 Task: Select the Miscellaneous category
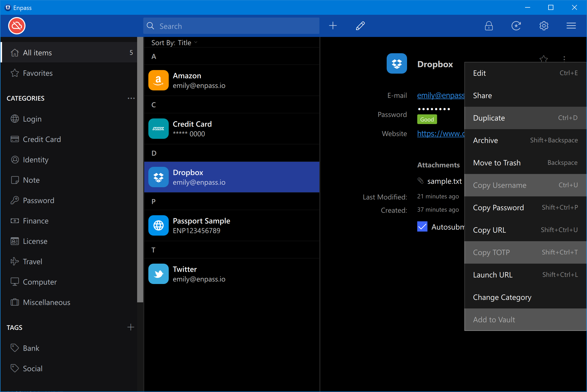tap(69, 302)
